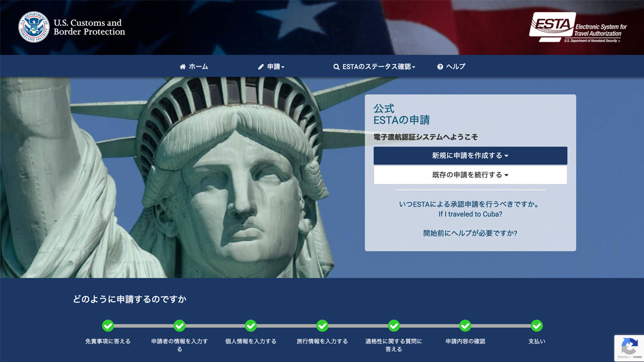Open the 開始前にヘルプが必要ですか? link
644x362 pixels.
470,233
